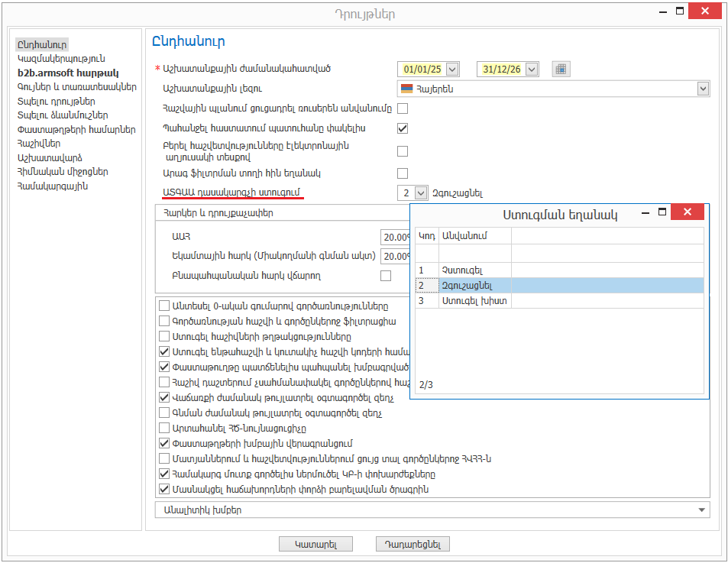Select Կազմակերպություն in left sidebar
This screenshot has width=728, height=563.
click(61, 59)
